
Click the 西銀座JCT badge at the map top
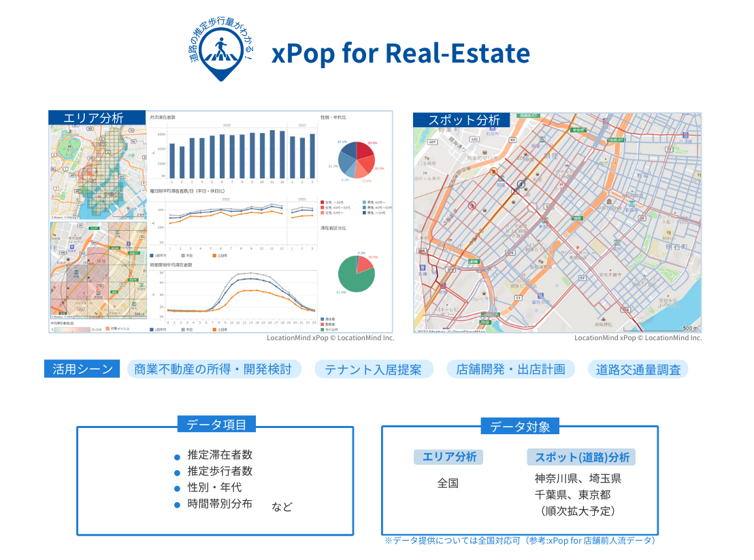tap(528, 116)
